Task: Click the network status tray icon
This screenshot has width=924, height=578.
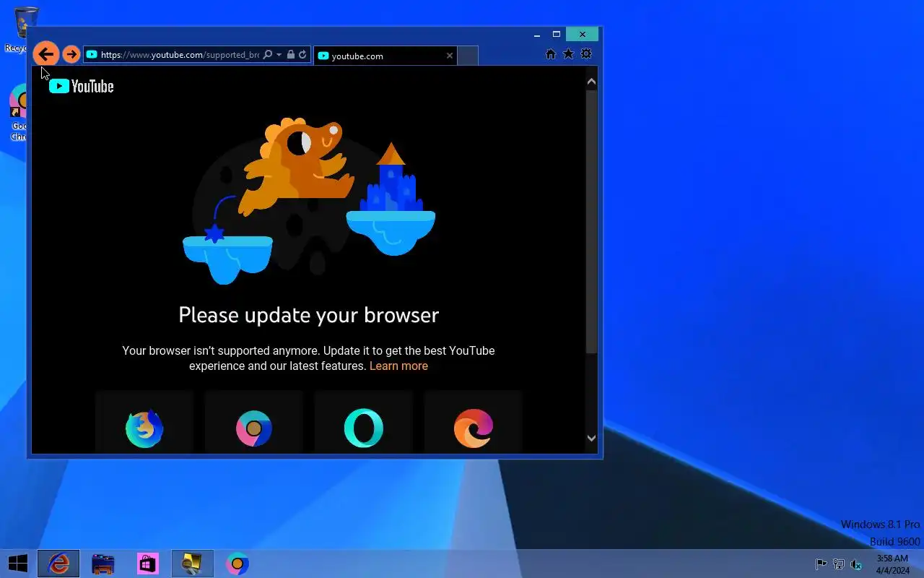Action: click(x=839, y=564)
